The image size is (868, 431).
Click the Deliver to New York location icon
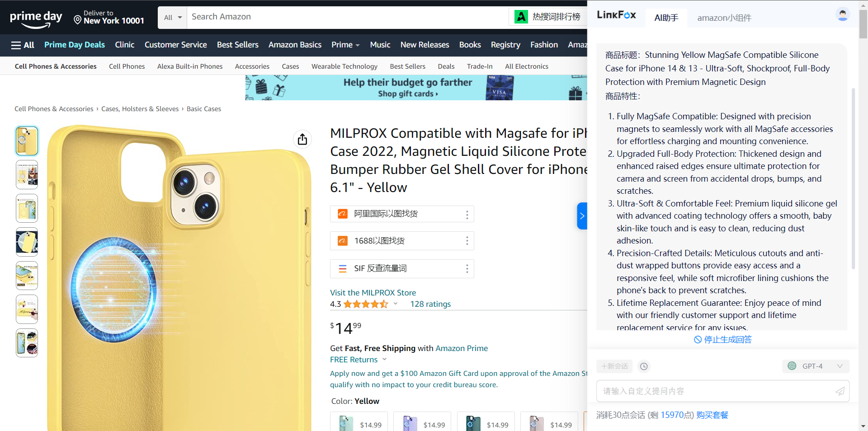coord(78,20)
